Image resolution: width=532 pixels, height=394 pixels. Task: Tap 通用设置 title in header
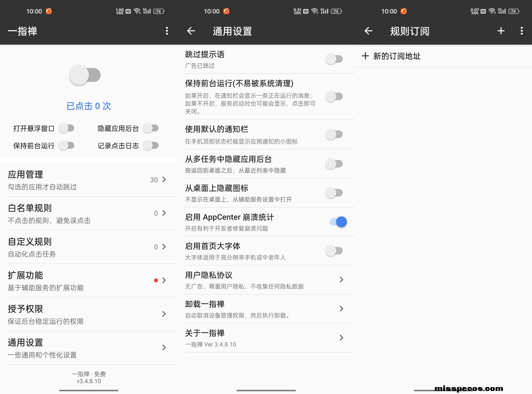(232, 31)
